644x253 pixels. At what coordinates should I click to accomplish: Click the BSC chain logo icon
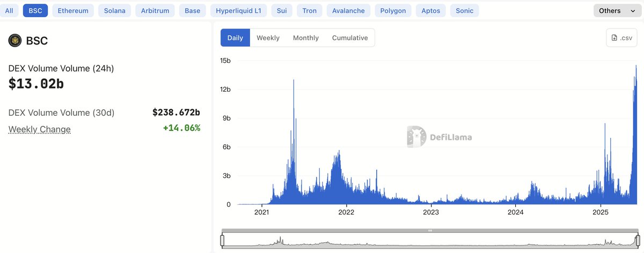tap(14, 40)
